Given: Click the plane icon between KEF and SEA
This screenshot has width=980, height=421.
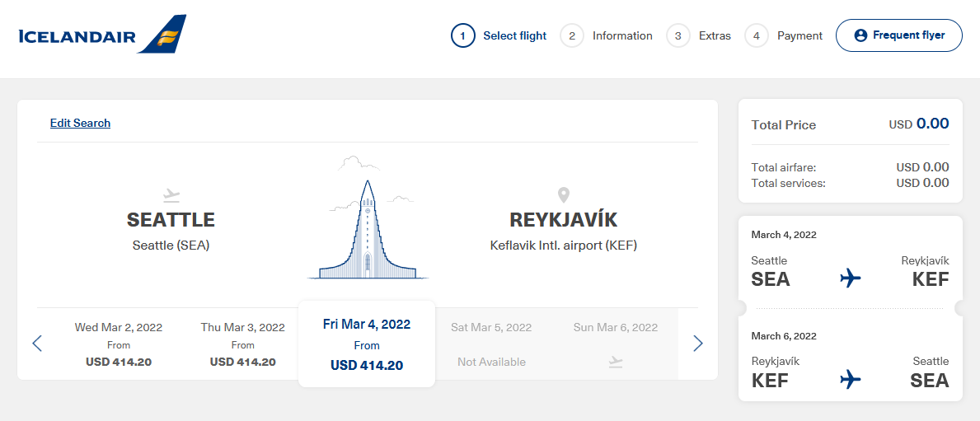Looking at the screenshot, I should (x=851, y=379).
